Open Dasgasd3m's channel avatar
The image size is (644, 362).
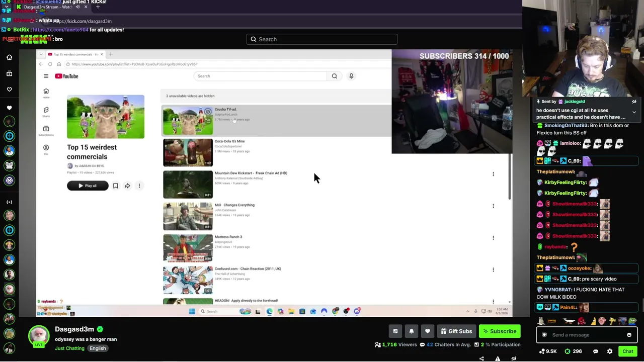pos(39,337)
